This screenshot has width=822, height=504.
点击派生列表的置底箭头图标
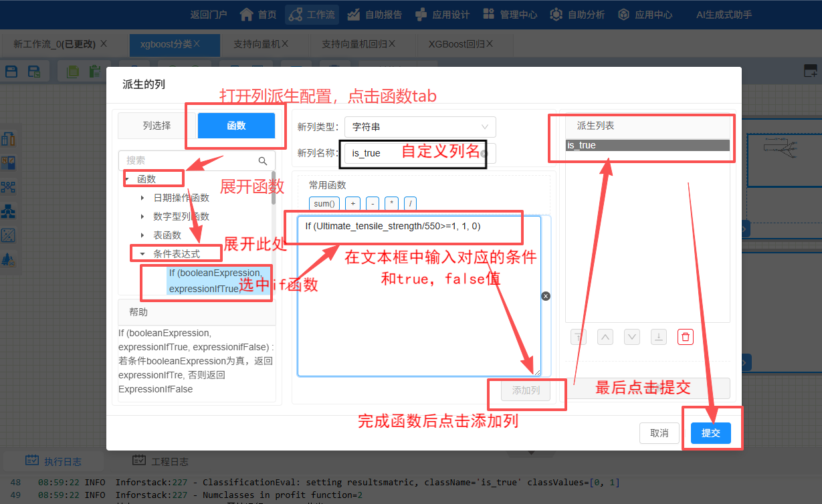pos(658,336)
